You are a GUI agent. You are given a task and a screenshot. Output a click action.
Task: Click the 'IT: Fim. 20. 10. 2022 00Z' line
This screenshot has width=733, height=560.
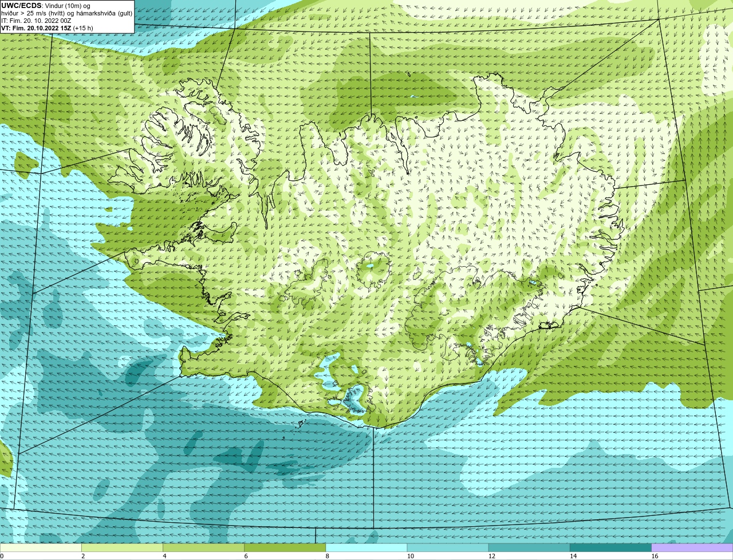pos(37,20)
